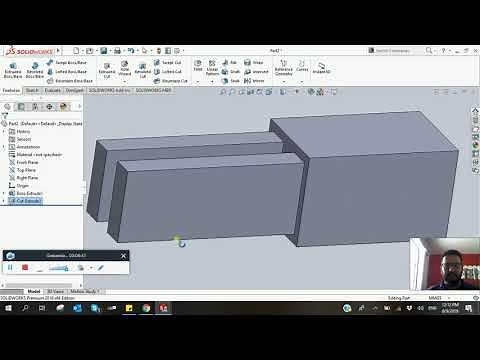The width and height of the screenshot is (480, 360).
Task: Open the Curves tool
Action: (302, 66)
